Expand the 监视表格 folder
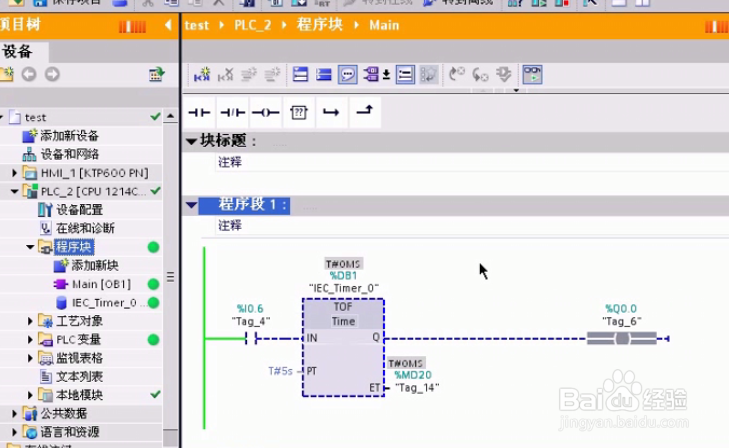This screenshot has height=448, width=729. [30, 358]
